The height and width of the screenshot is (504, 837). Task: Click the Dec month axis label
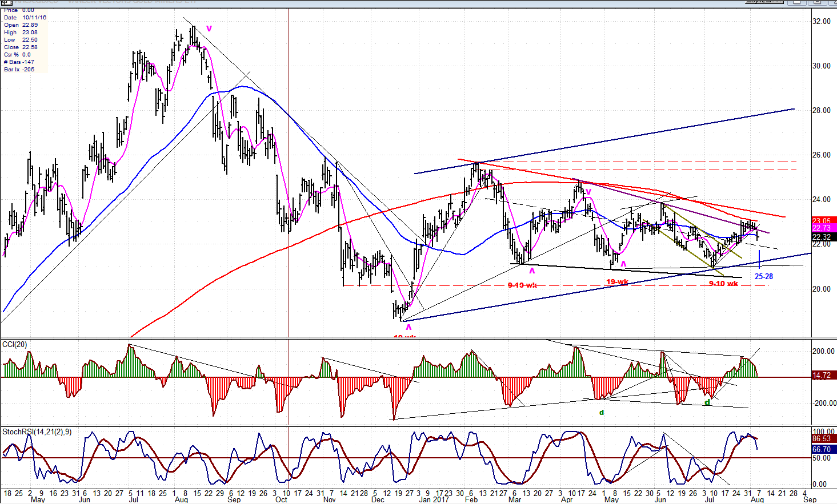pos(378,499)
